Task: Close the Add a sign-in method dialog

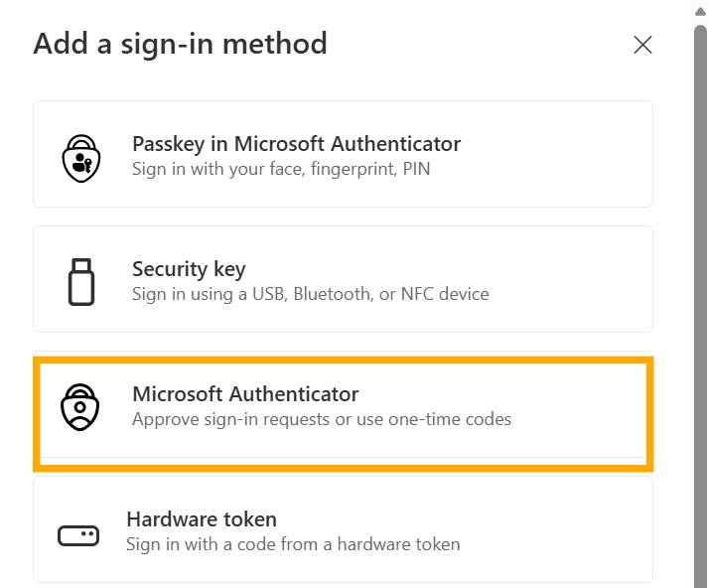Action: pos(642,45)
